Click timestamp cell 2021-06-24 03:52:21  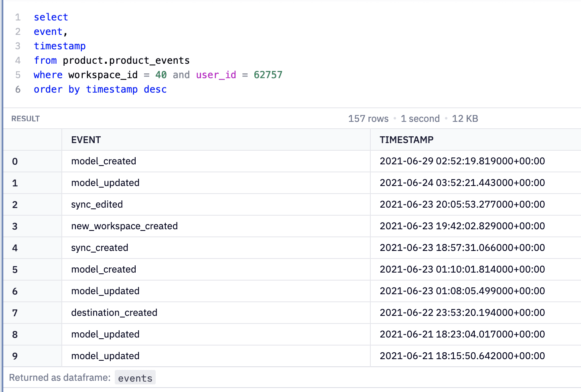462,183
